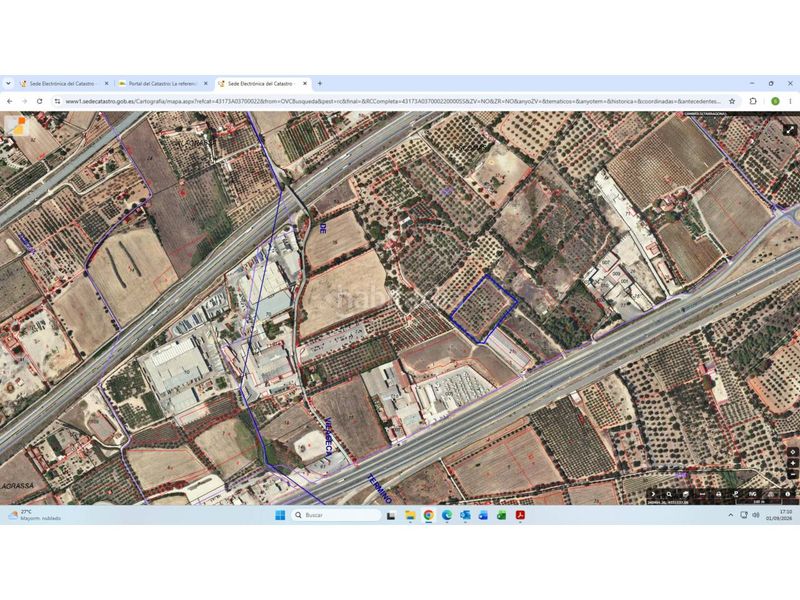Open the Catastro logo at map corner
800x600 pixels.
point(17,125)
